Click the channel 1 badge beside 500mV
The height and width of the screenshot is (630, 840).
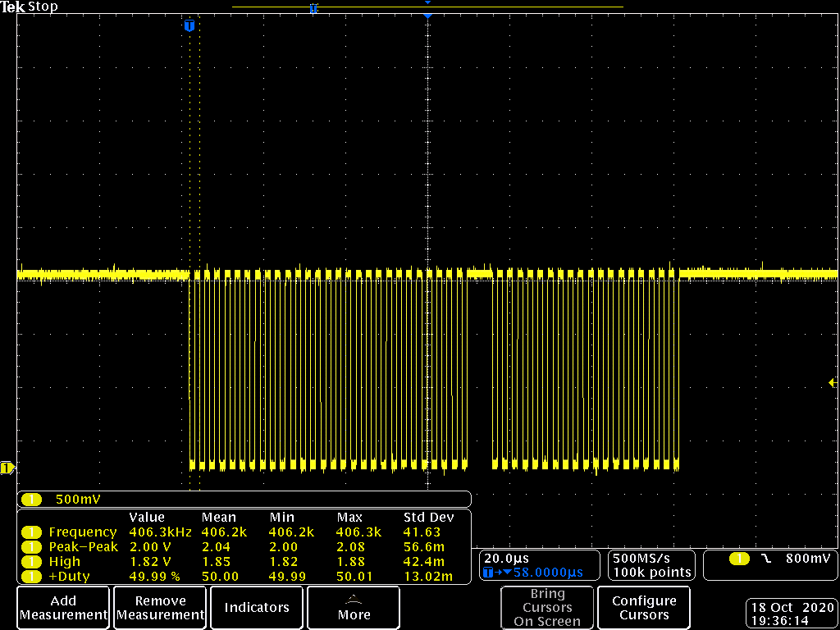[x=32, y=499]
